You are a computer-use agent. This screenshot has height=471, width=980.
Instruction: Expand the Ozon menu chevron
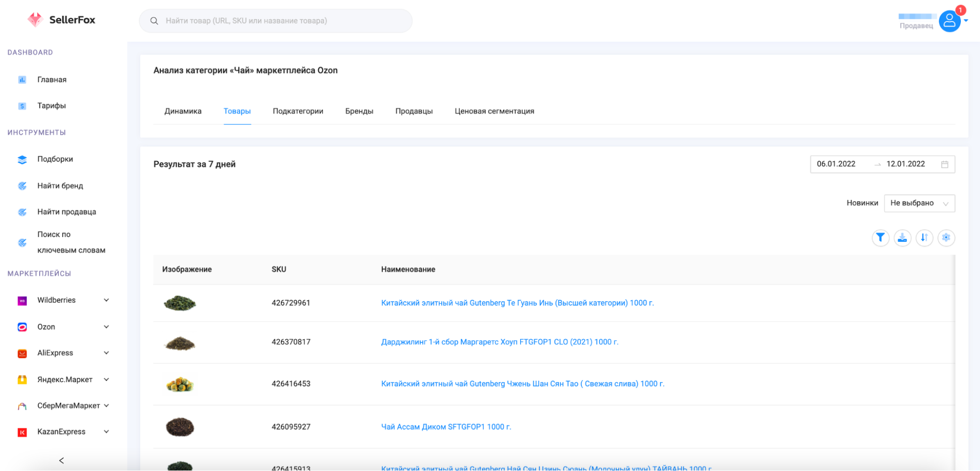point(106,327)
